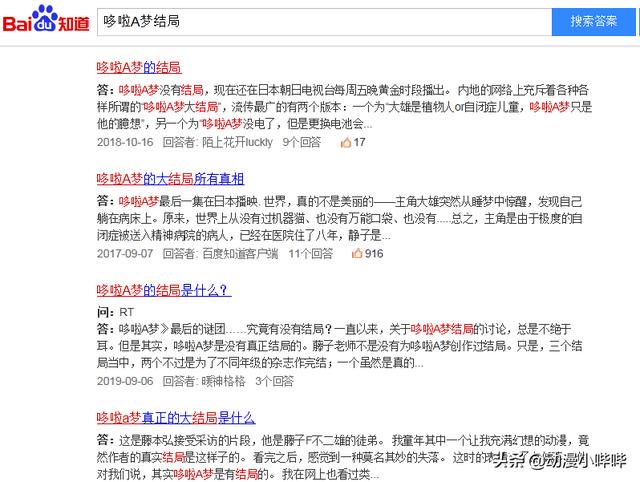Click the 搜索答案 search button

(593, 22)
